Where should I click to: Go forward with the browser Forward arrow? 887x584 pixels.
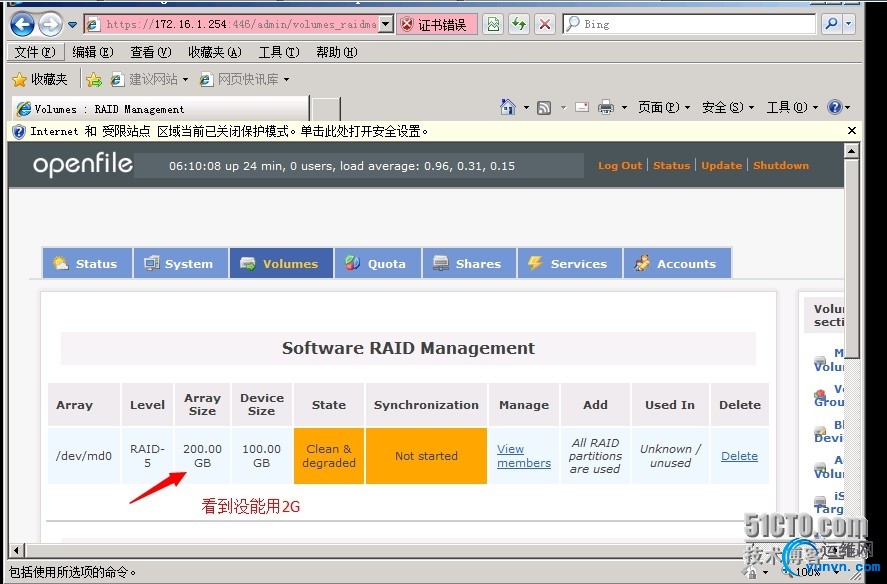pos(51,24)
